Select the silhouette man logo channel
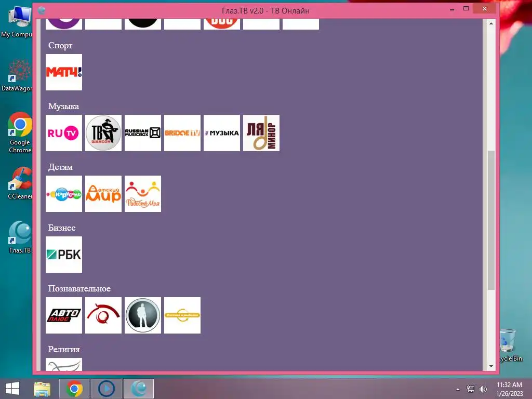 [143, 315]
